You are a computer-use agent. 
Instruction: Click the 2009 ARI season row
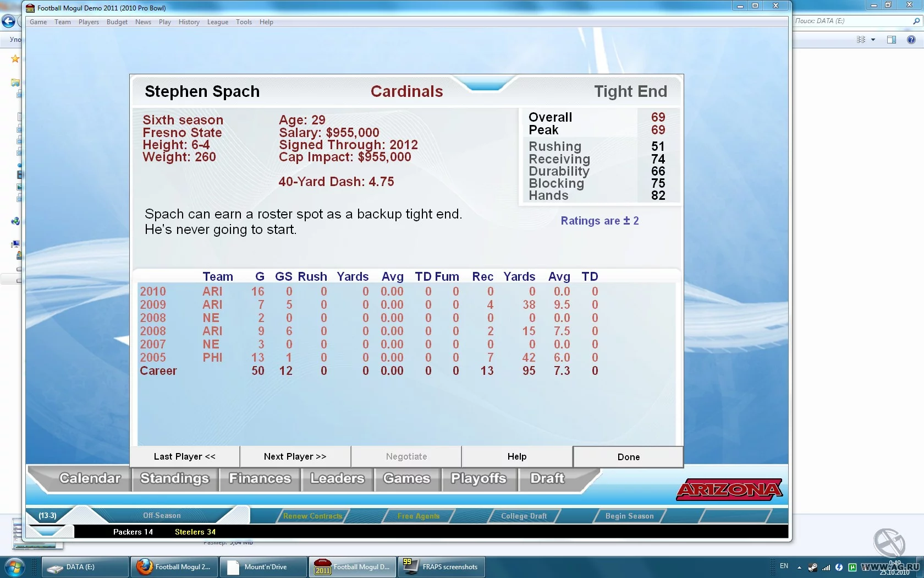click(369, 304)
